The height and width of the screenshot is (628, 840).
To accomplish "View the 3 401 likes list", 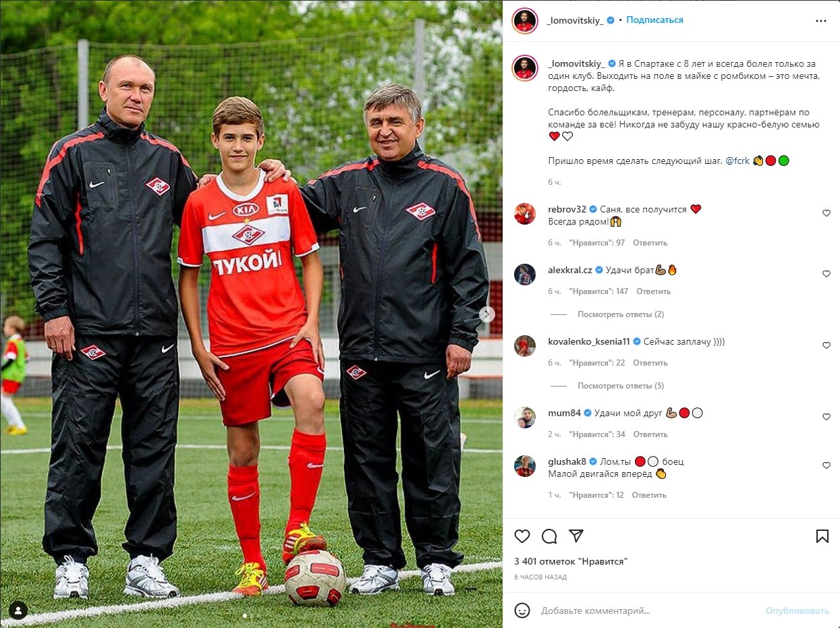I will (x=571, y=561).
